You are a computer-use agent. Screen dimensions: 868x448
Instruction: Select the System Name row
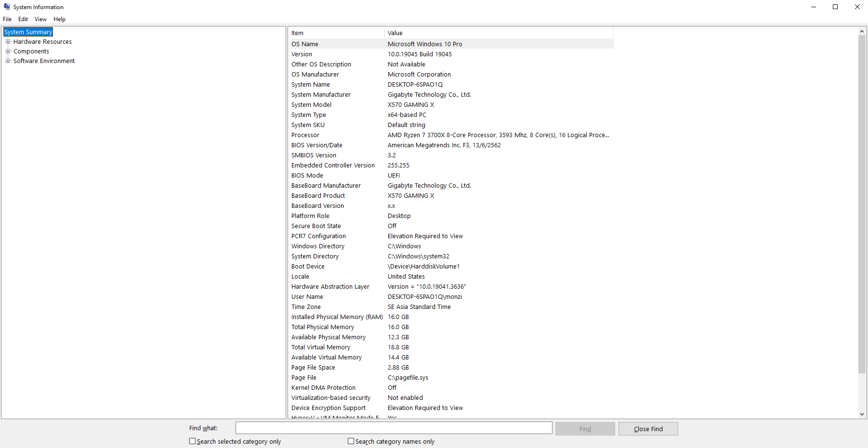(x=451, y=85)
